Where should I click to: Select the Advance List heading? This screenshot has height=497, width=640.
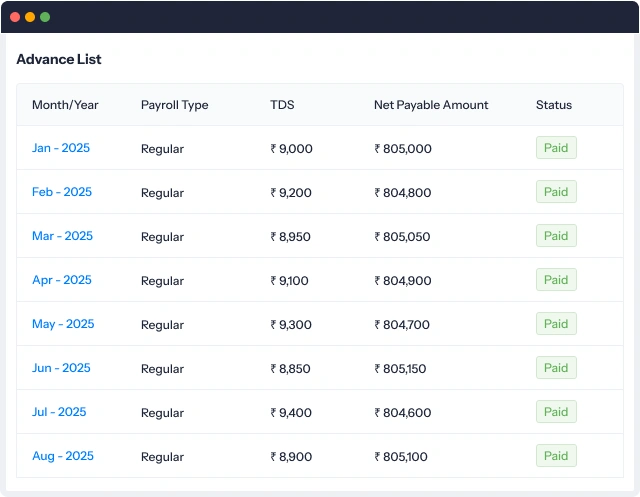tap(59, 59)
